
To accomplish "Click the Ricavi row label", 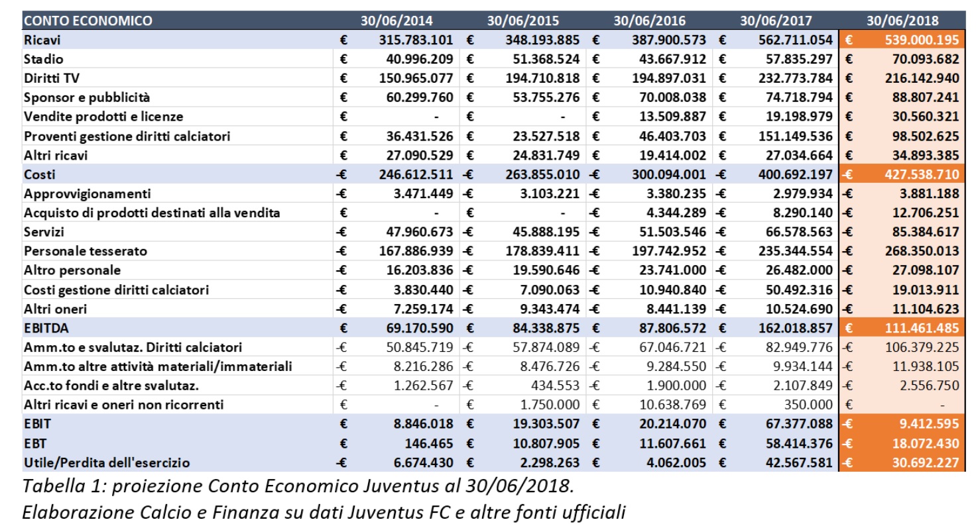I will [x=42, y=40].
